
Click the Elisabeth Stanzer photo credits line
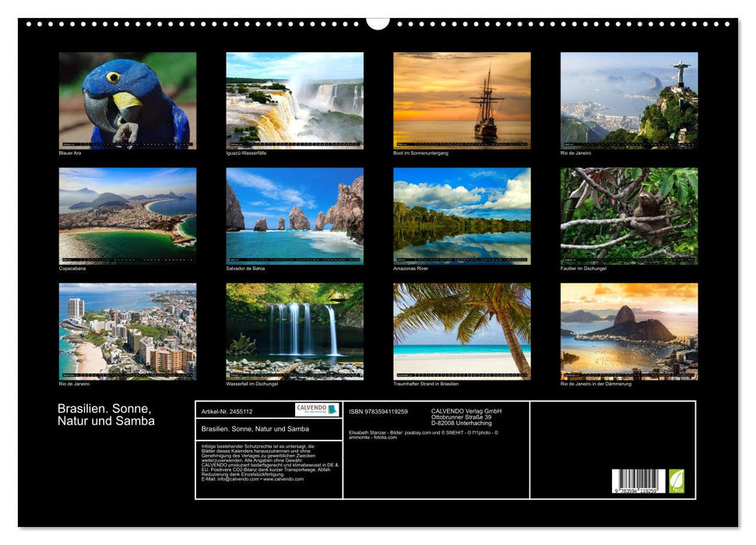pos(424,435)
